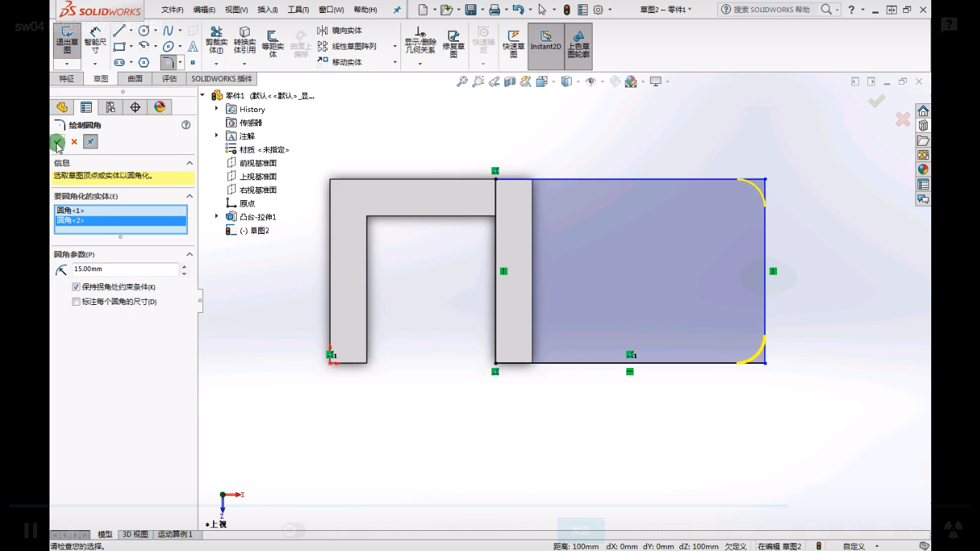Select the Corner Rectangle tool
Screen dimensions: 980x551
119,47
